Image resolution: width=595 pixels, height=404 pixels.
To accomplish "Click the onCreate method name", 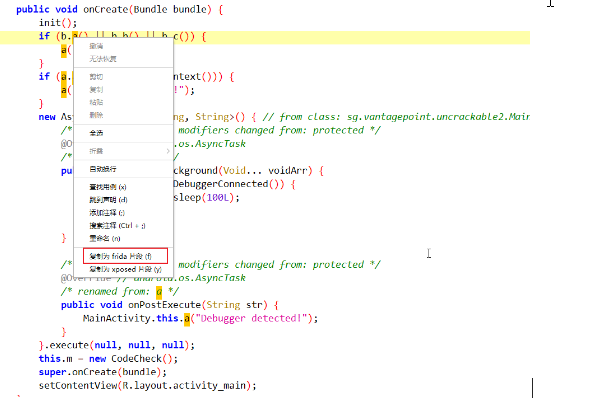I will coord(105,9).
